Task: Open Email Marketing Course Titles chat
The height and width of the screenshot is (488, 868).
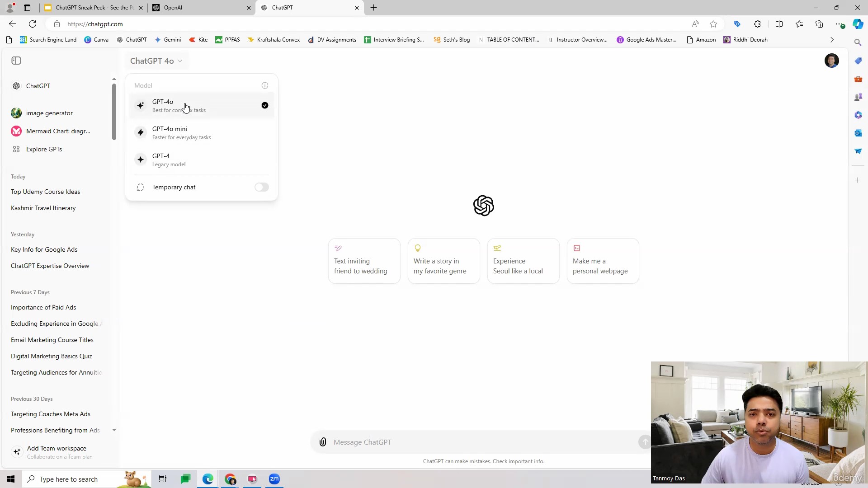Action: coord(52,340)
